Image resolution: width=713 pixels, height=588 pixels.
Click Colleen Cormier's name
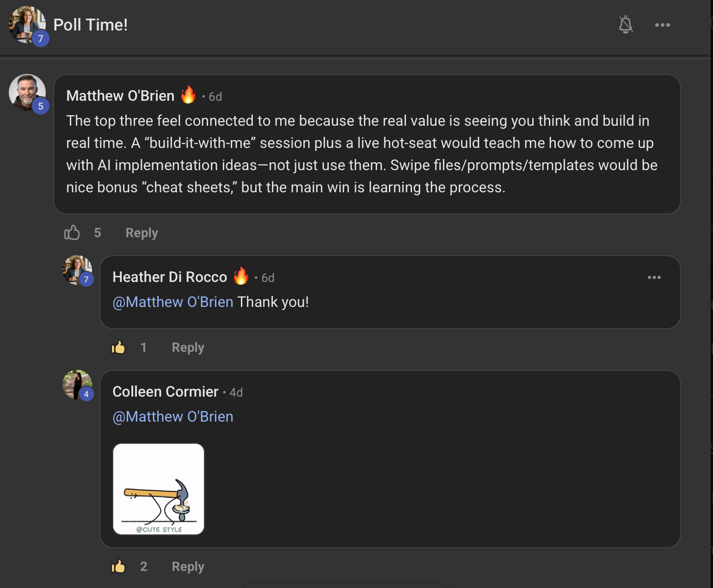coord(166,392)
